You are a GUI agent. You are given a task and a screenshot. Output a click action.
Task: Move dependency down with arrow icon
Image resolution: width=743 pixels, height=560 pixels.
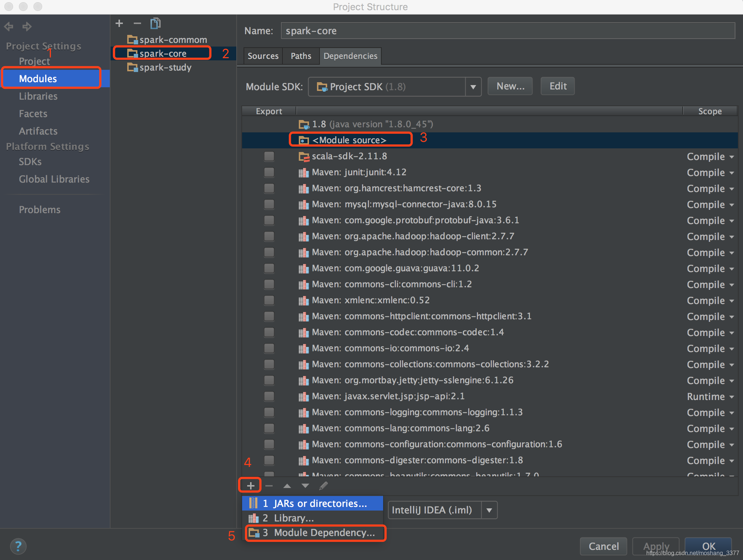tap(305, 486)
